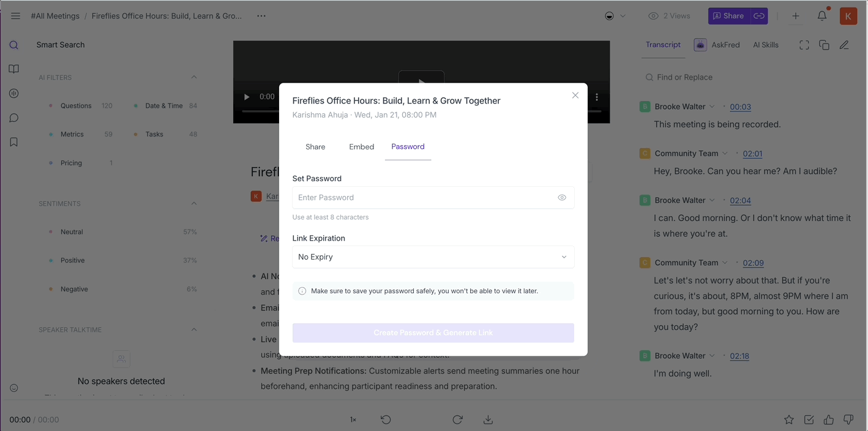Open Smart Search magnifier icon in sidebar
Screen dimensions: 868x431
coord(13,45)
